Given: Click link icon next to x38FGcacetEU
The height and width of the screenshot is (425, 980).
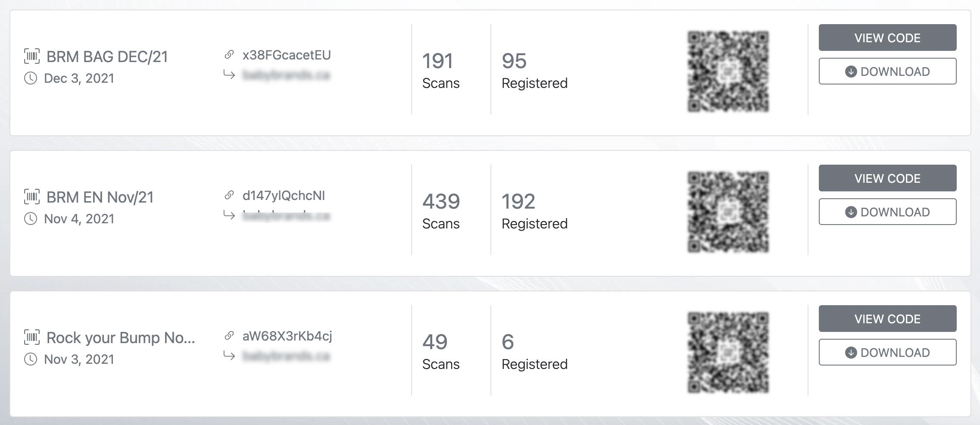Looking at the screenshot, I should point(229,55).
